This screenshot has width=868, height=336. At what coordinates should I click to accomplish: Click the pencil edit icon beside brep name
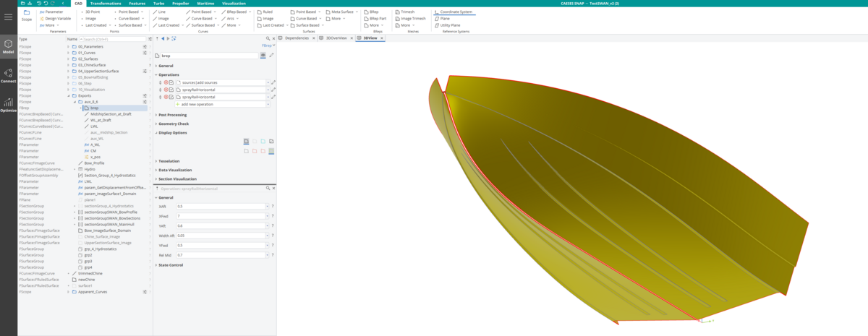point(272,55)
